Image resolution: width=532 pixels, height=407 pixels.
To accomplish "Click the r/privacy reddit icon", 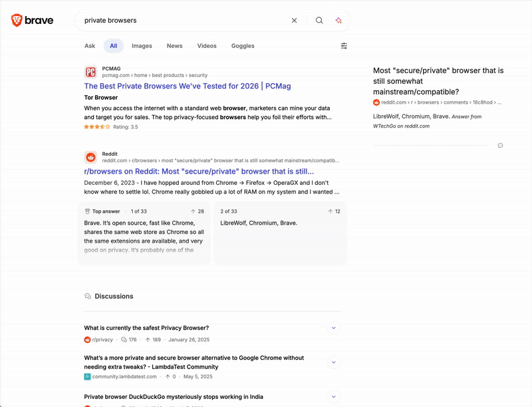I will (87, 340).
